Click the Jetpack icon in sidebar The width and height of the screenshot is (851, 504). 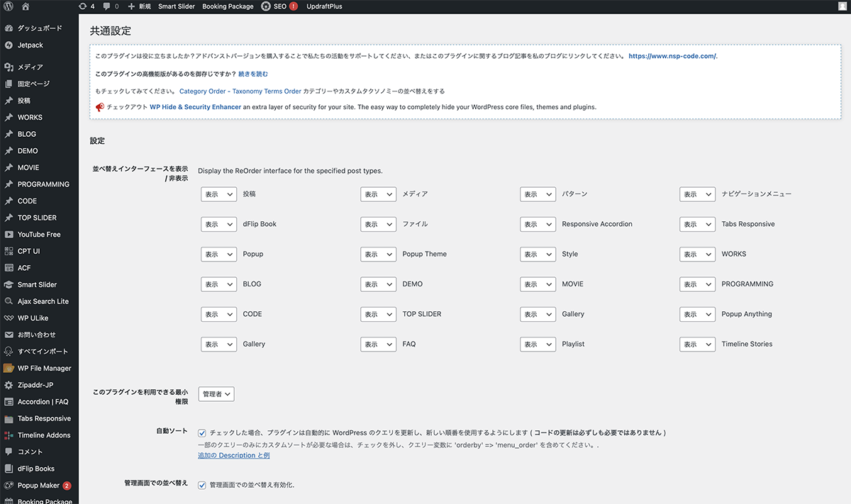9,45
